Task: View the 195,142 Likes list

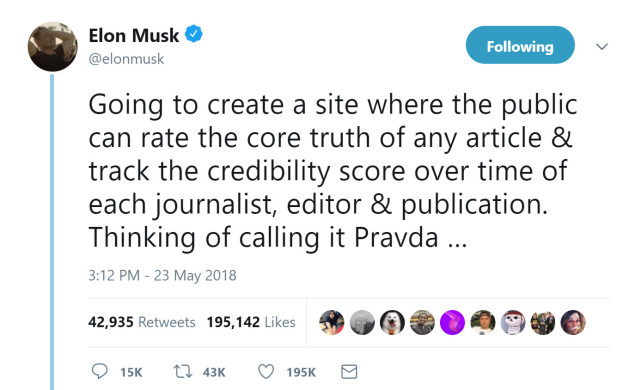Action: pos(251,322)
